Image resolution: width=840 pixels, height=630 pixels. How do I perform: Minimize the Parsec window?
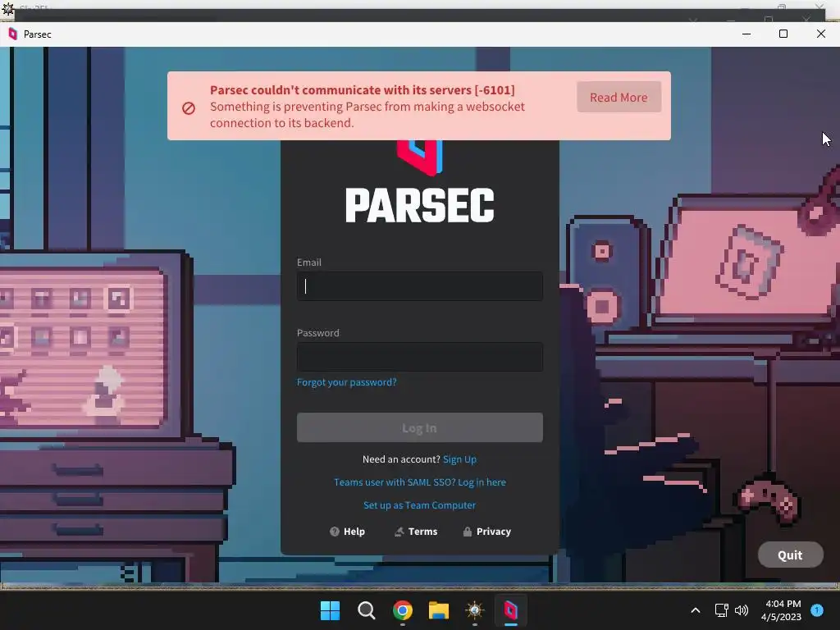(746, 34)
